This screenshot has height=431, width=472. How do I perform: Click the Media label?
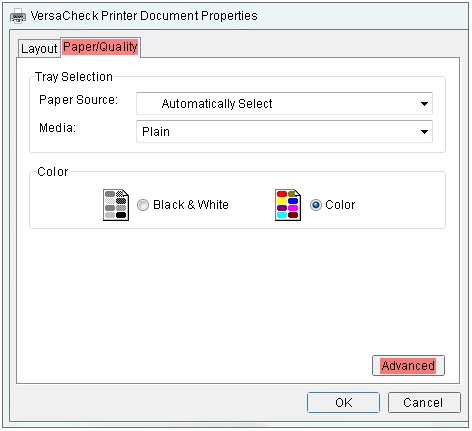pyautogui.click(x=57, y=128)
